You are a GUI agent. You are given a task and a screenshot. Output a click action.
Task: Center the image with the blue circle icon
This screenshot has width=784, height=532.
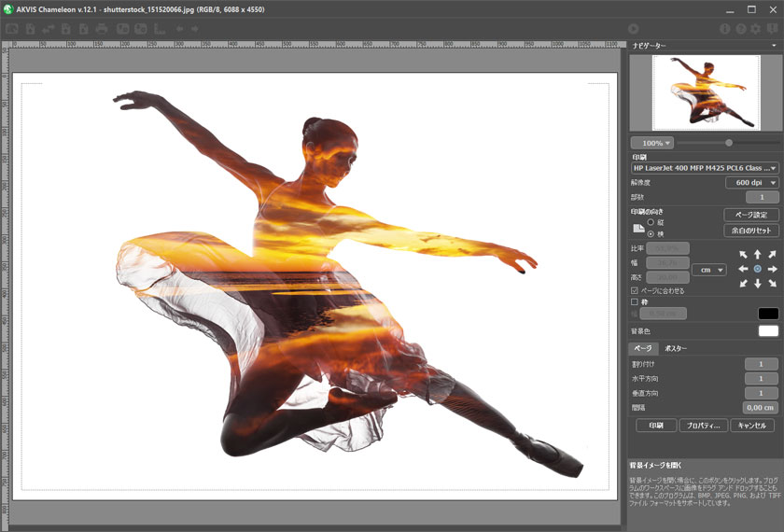[758, 269]
